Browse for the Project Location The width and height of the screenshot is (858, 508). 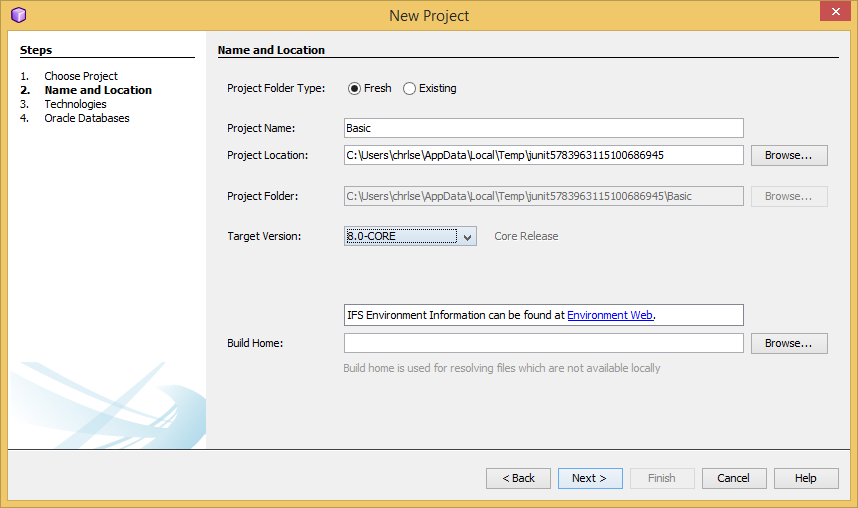tap(789, 155)
